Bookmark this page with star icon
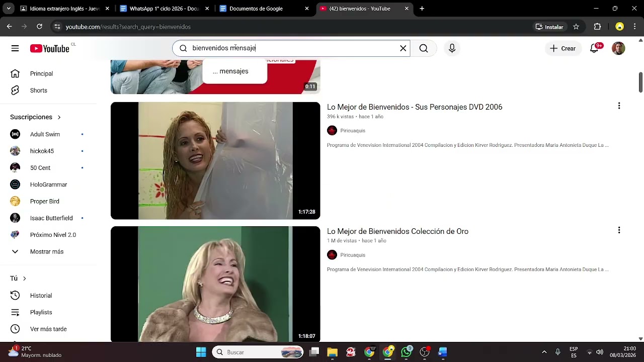Screen dimensions: 644x362 click(x=576, y=27)
